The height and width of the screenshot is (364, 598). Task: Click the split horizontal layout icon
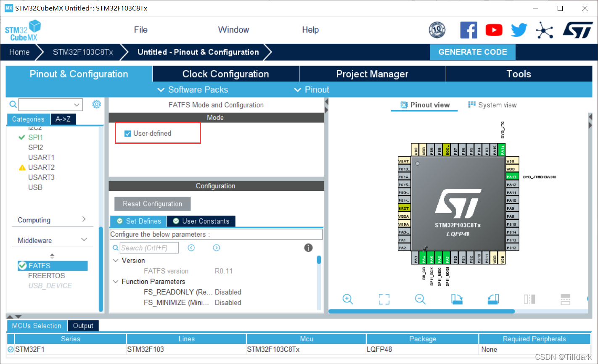(566, 299)
